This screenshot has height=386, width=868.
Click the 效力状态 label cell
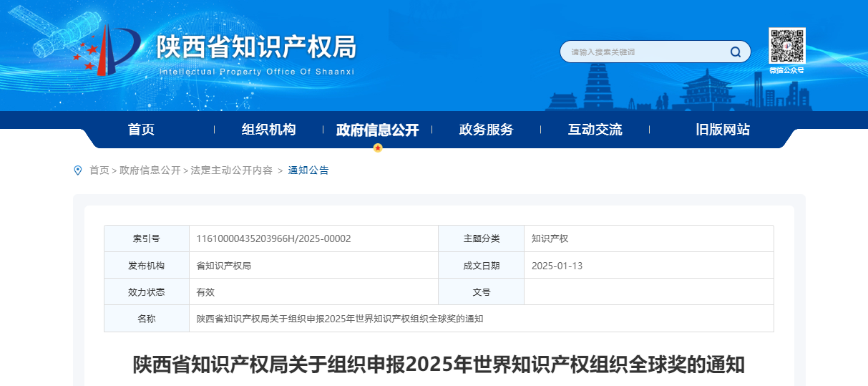tap(147, 291)
